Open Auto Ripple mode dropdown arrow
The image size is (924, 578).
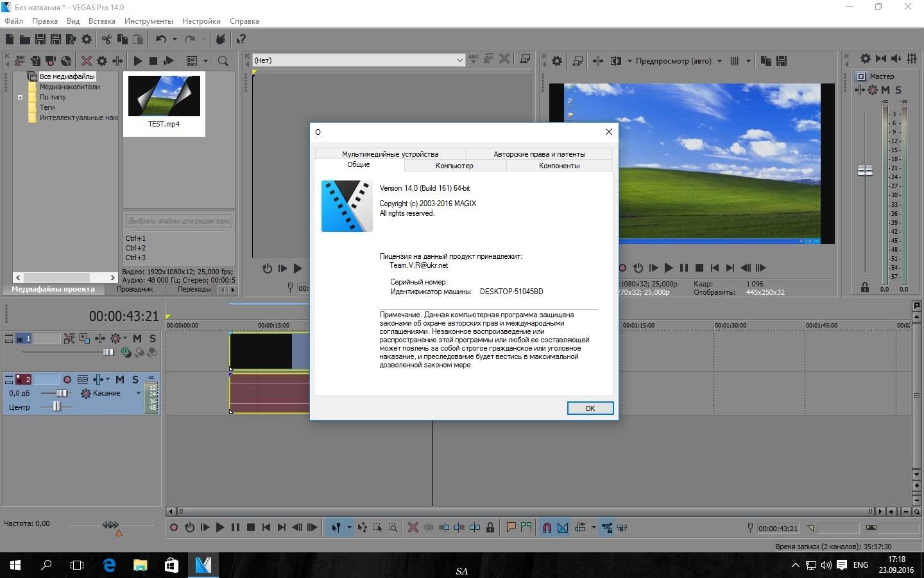[x=594, y=527]
